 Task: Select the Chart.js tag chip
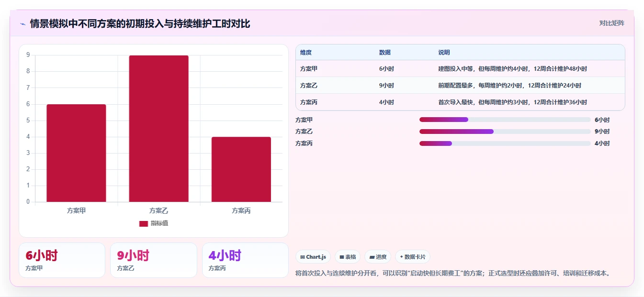[x=313, y=257]
